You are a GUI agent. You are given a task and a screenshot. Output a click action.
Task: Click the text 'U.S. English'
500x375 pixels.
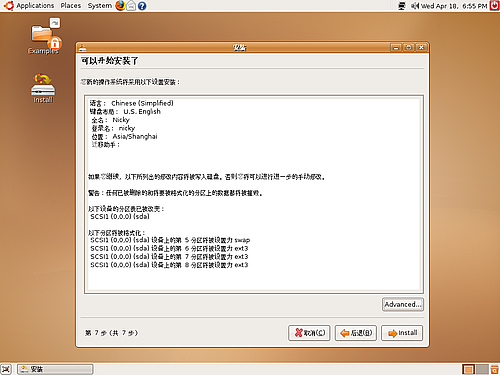(142, 112)
